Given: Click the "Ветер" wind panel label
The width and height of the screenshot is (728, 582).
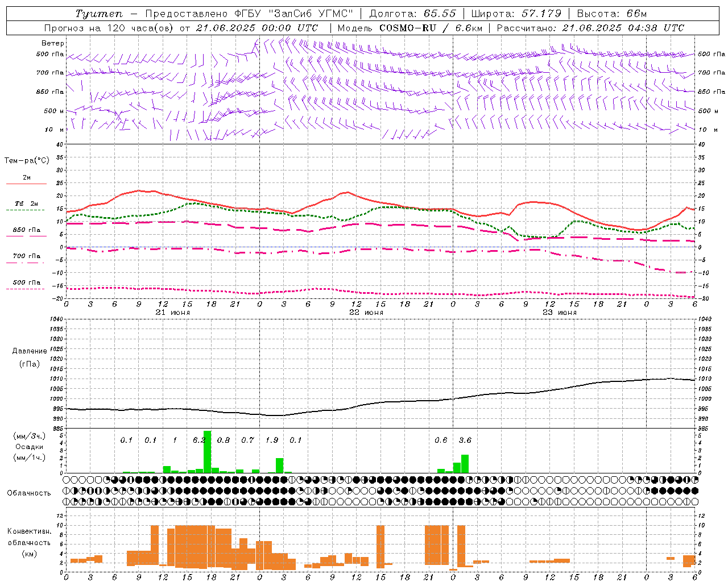Looking at the screenshot, I should coord(53,43).
